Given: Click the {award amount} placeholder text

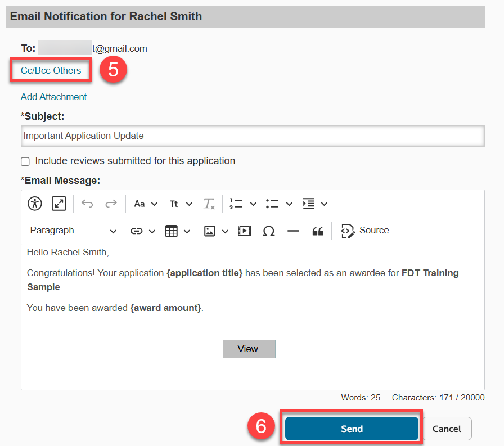Looking at the screenshot, I should point(166,308).
